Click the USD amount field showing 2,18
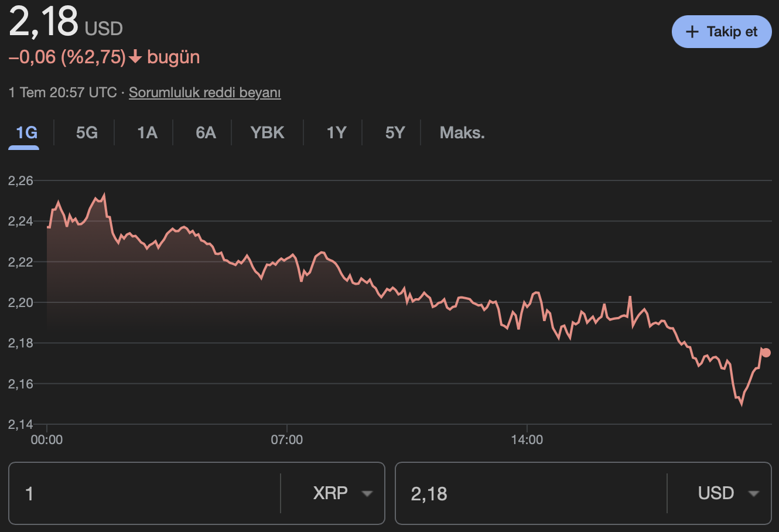The width and height of the screenshot is (779, 532). [527, 493]
